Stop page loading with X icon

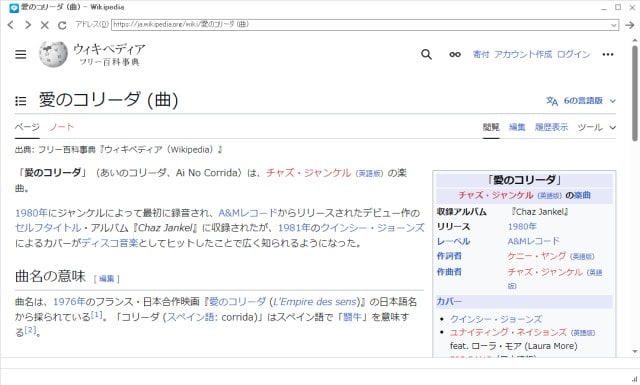44,25
